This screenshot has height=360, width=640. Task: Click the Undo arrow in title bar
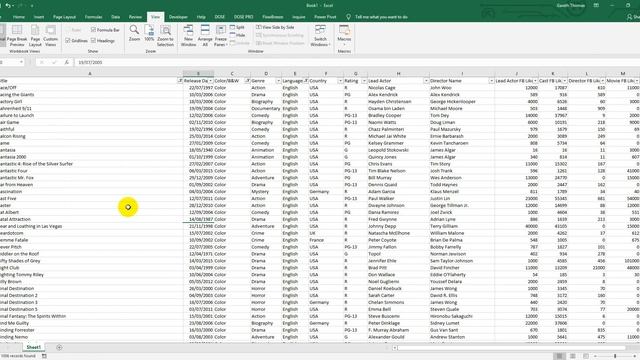[8, 6]
